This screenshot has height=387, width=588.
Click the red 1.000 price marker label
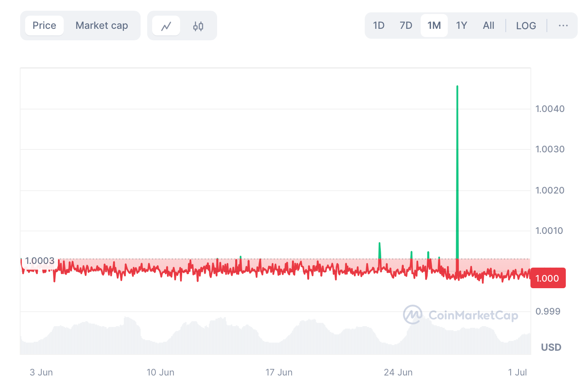pyautogui.click(x=548, y=278)
